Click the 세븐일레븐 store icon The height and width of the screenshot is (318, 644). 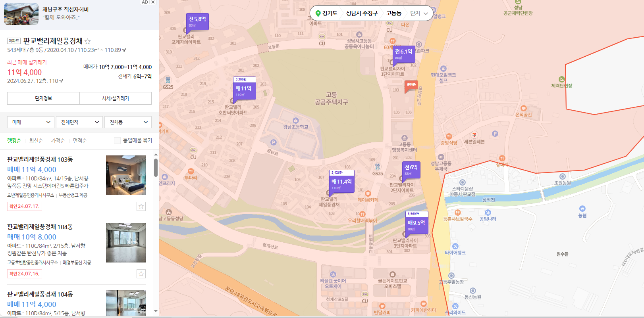[x=474, y=135]
